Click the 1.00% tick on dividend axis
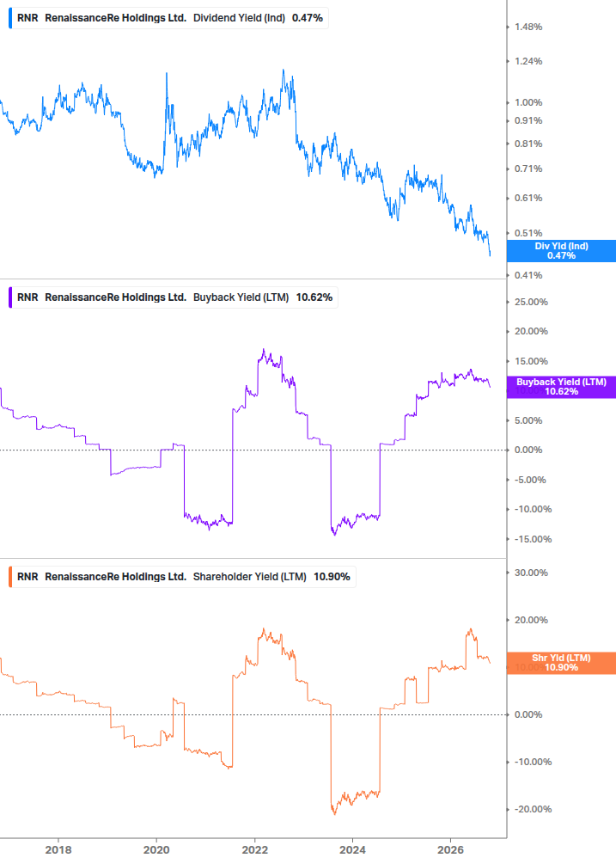616x864 pixels. click(528, 102)
